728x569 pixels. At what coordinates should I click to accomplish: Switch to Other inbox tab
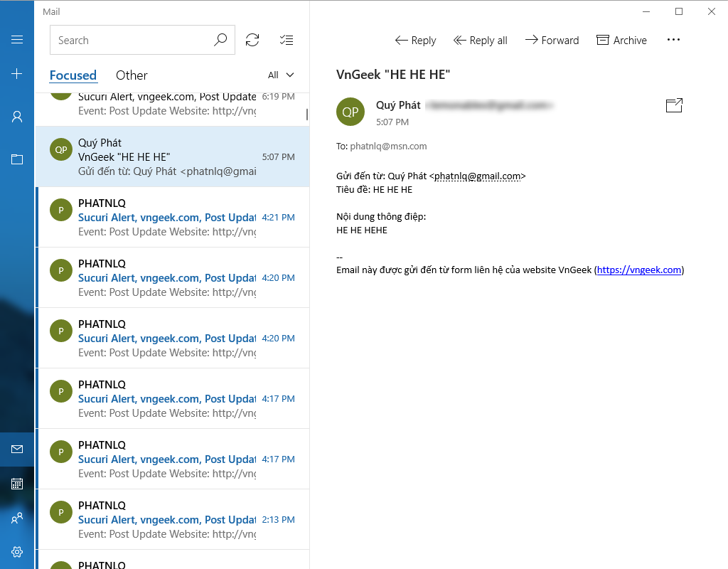pyautogui.click(x=132, y=75)
